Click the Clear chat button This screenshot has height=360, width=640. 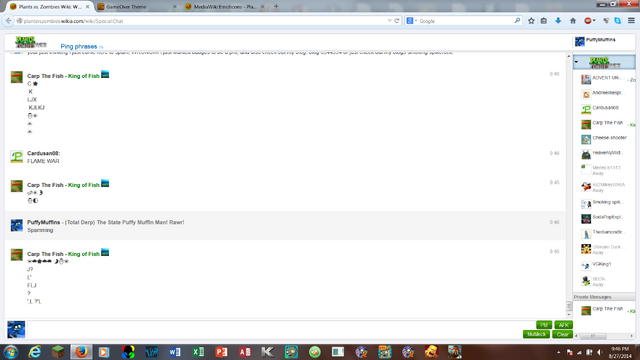coord(562,334)
